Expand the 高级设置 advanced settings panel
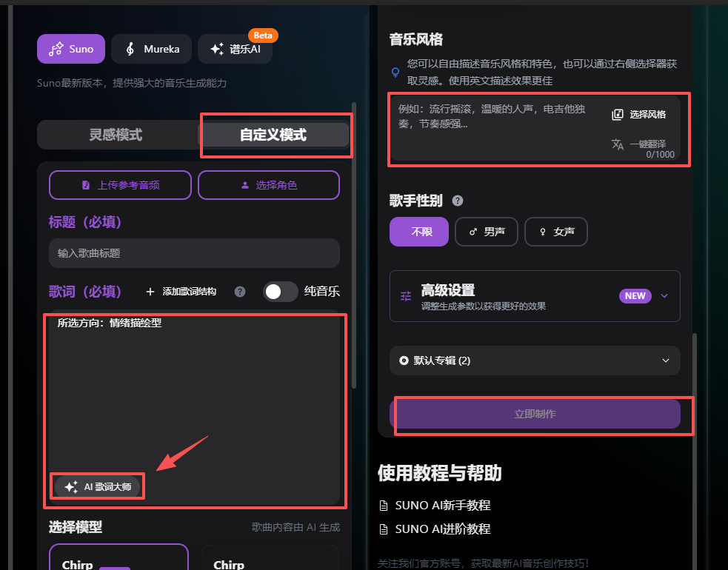The image size is (728, 570). point(535,296)
